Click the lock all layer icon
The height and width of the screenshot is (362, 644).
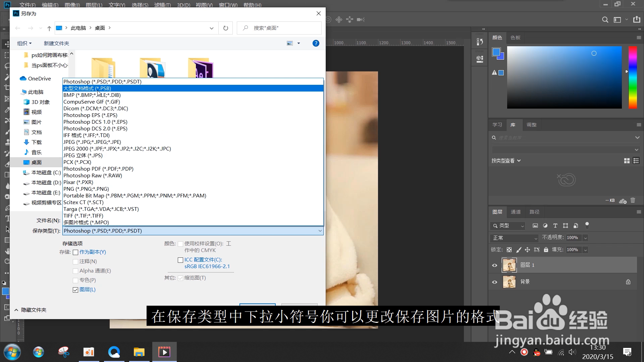coord(546,250)
